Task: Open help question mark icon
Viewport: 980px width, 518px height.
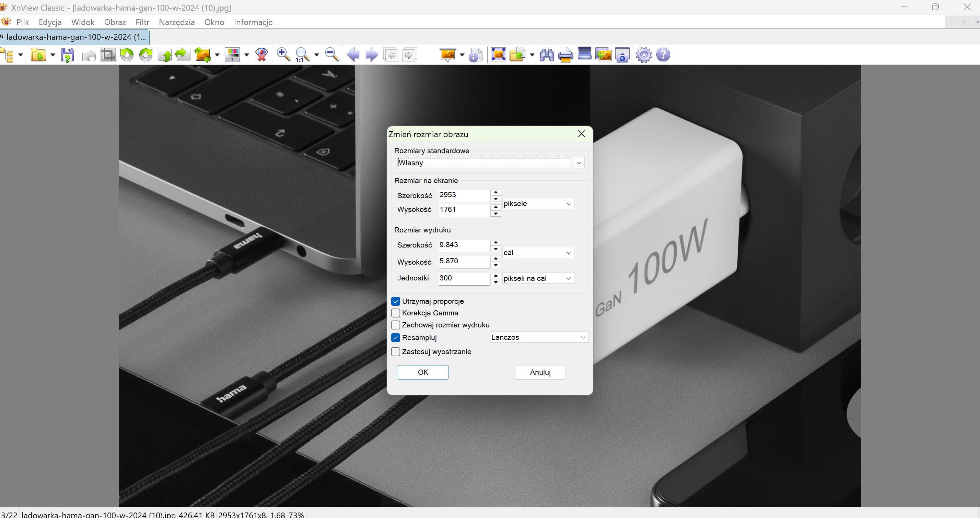Action: coord(663,55)
